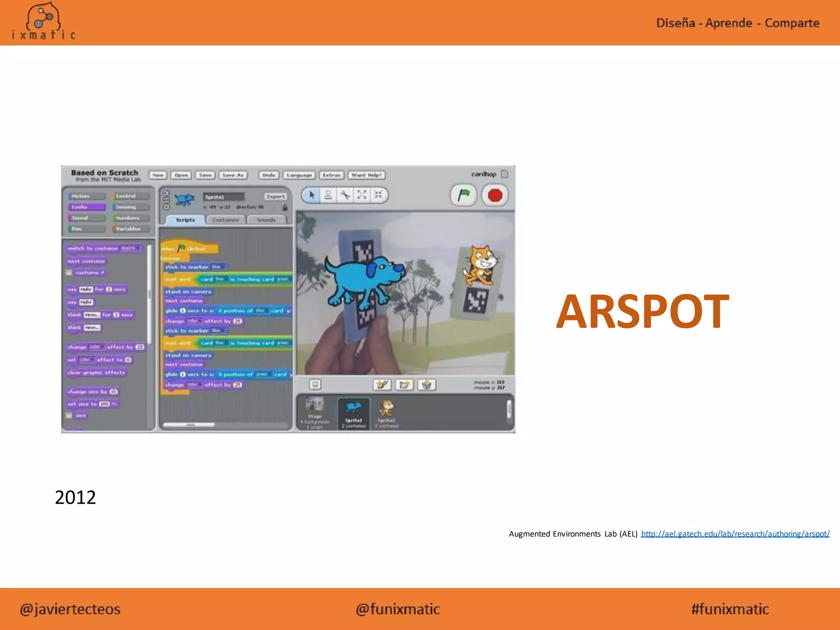The image size is (840, 630).
Task: Click the Undo button
Action: click(x=269, y=175)
